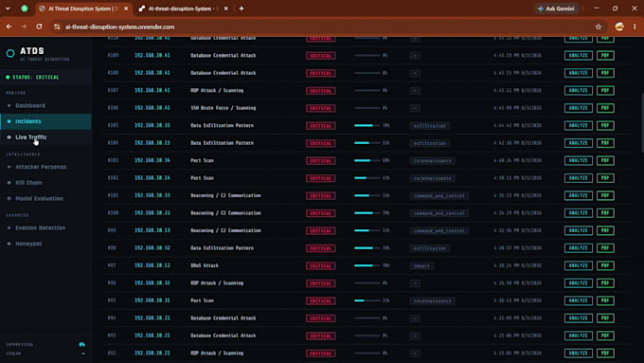Open a new tab with the plus icon
Image resolution: width=644 pixels, height=363 pixels.
[x=241, y=9]
